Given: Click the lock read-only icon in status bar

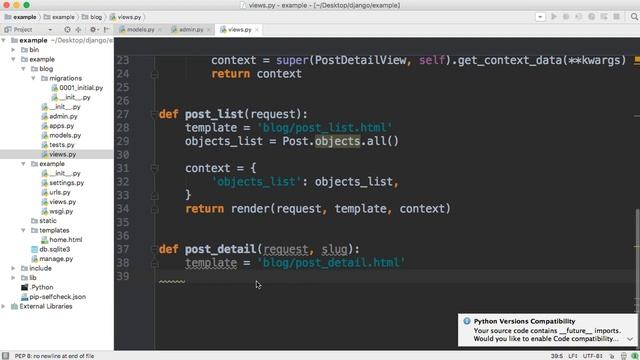Looking at the screenshot, I should (612, 356).
